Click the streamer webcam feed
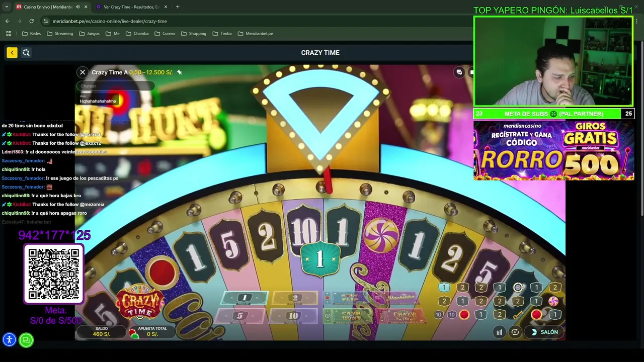Screen dimensions: 644x362 pyautogui.click(x=553, y=62)
